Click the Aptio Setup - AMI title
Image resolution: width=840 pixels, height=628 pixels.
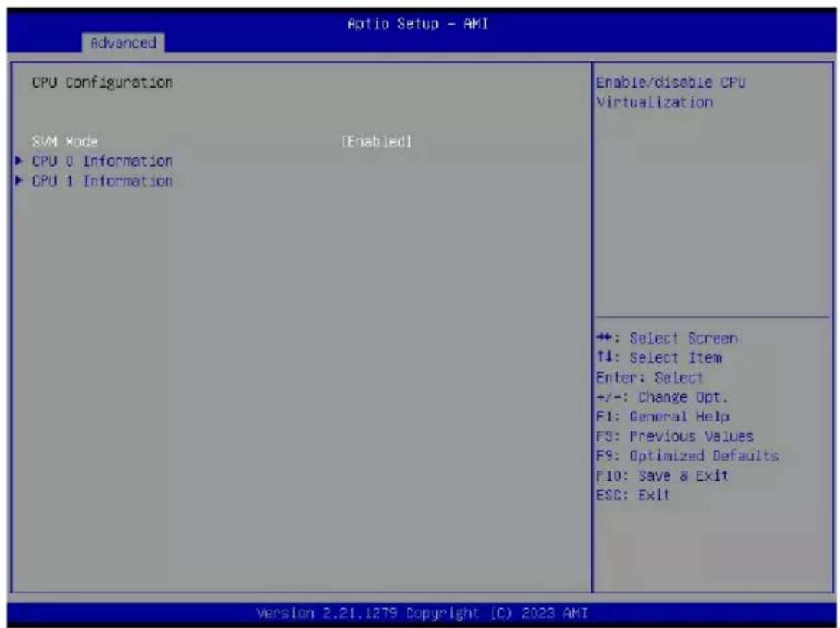click(418, 24)
